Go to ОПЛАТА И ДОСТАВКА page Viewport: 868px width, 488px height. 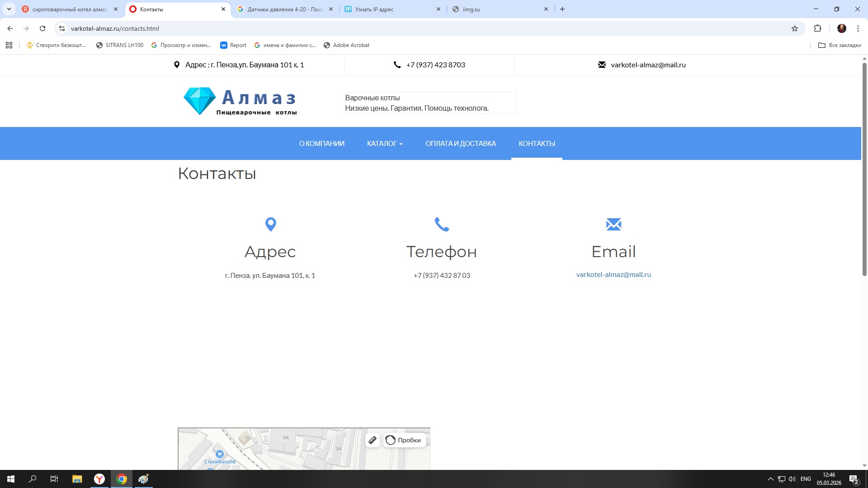pos(460,144)
